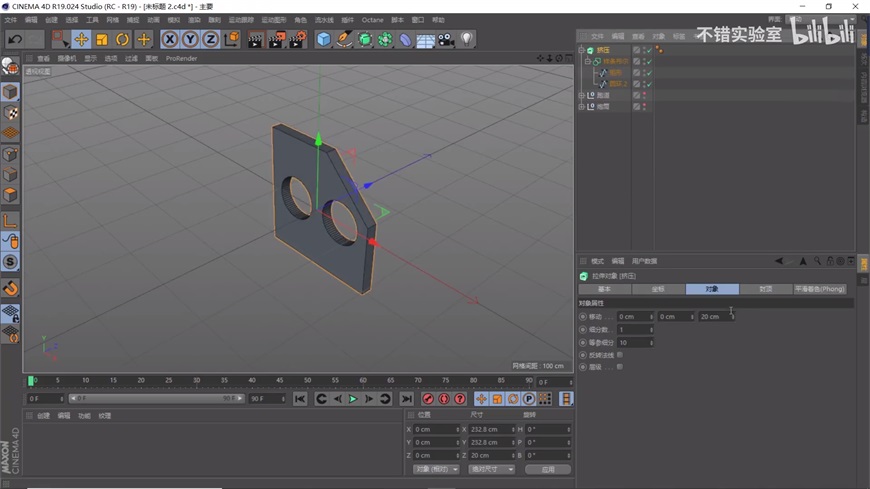Click the 应用 apply button
This screenshot has width=870, height=489.
(548, 469)
